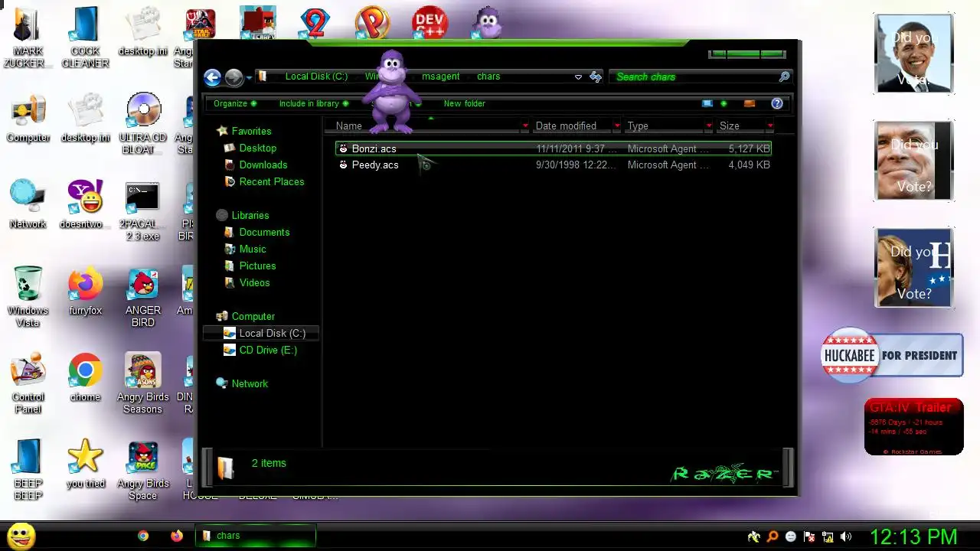This screenshot has height=551, width=980.
Task: Select the 'doesntwo...' Yahoo smiley icon
Action: pos(85,204)
